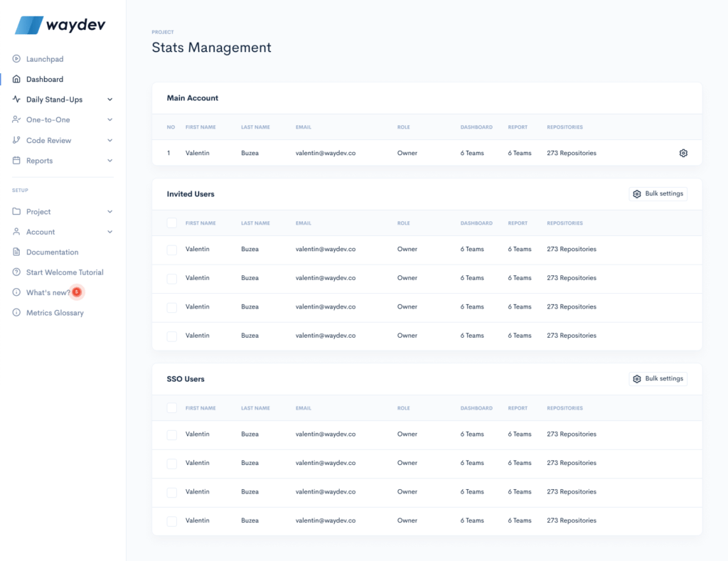Expand the Project section chevron
This screenshot has width=728, height=561.
(x=110, y=211)
